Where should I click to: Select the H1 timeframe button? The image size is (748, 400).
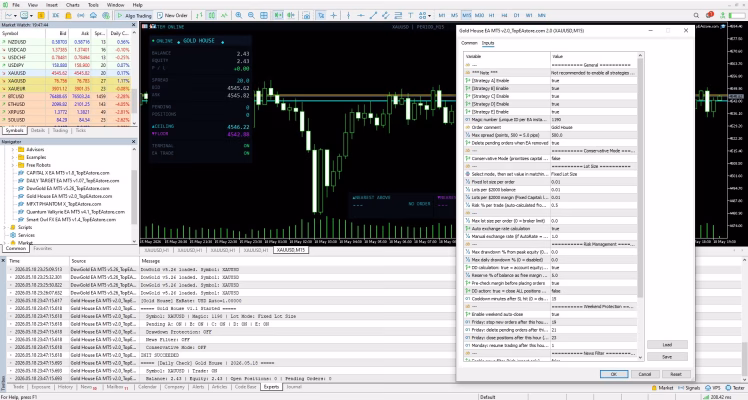492,15
